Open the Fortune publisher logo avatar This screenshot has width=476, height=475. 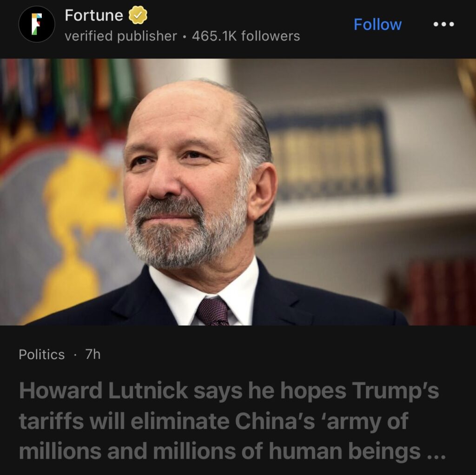coord(37,24)
